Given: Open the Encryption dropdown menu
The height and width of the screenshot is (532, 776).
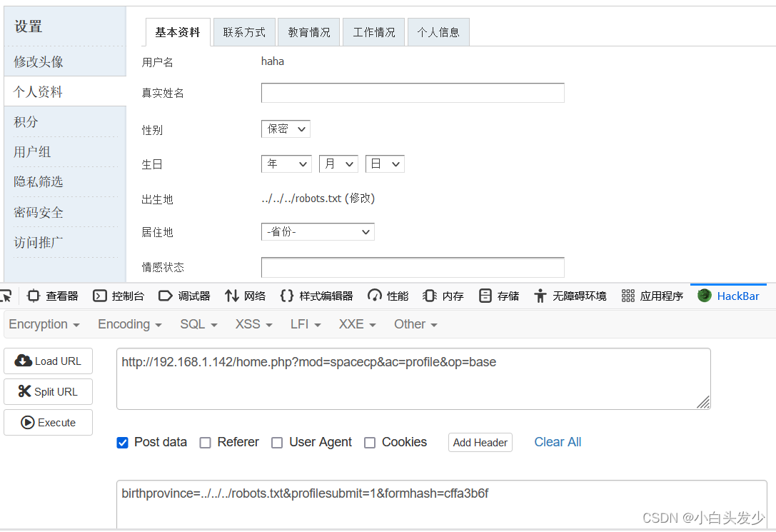Looking at the screenshot, I should coord(44,324).
